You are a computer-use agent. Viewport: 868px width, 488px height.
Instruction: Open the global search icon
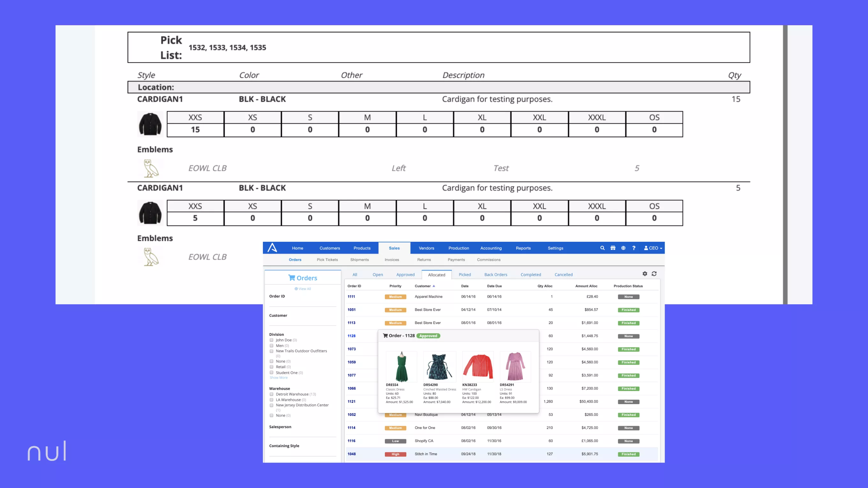pyautogui.click(x=602, y=248)
